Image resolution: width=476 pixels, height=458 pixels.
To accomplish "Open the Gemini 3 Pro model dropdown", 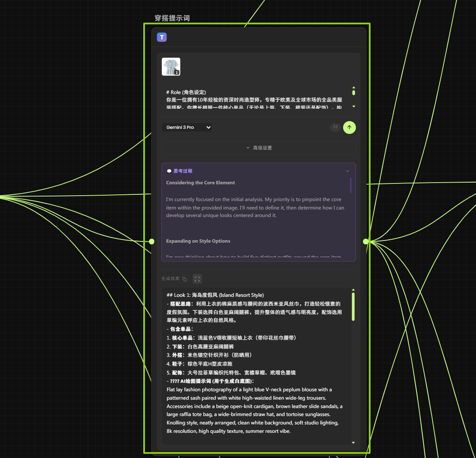I will click(187, 127).
